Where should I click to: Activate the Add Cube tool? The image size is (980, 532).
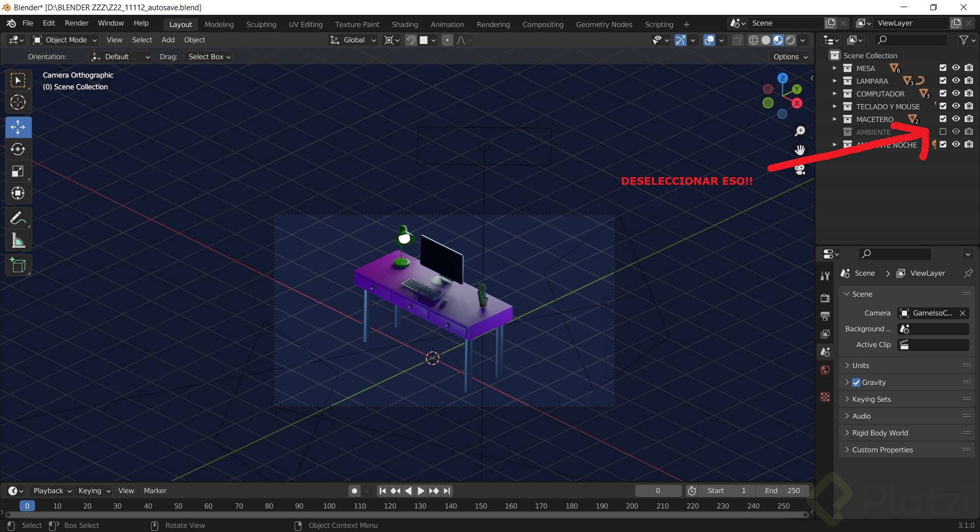(x=18, y=265)
